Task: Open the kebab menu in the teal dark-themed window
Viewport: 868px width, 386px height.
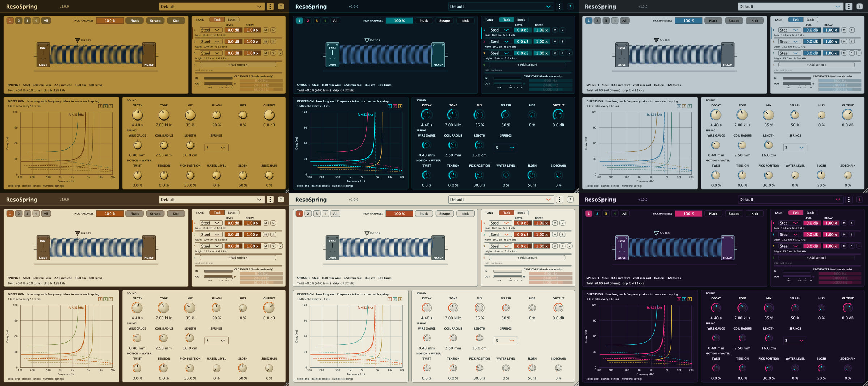Action: (x=559, y=7)
